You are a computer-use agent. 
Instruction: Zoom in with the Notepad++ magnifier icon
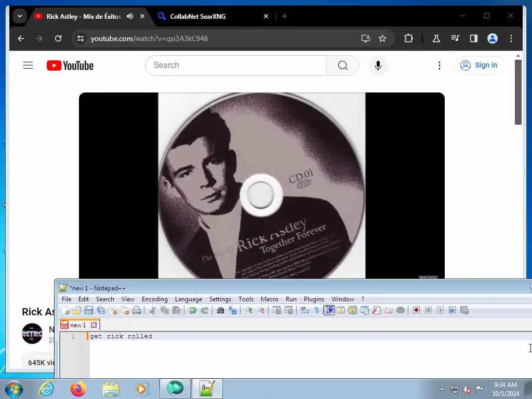tap(249, 310)
